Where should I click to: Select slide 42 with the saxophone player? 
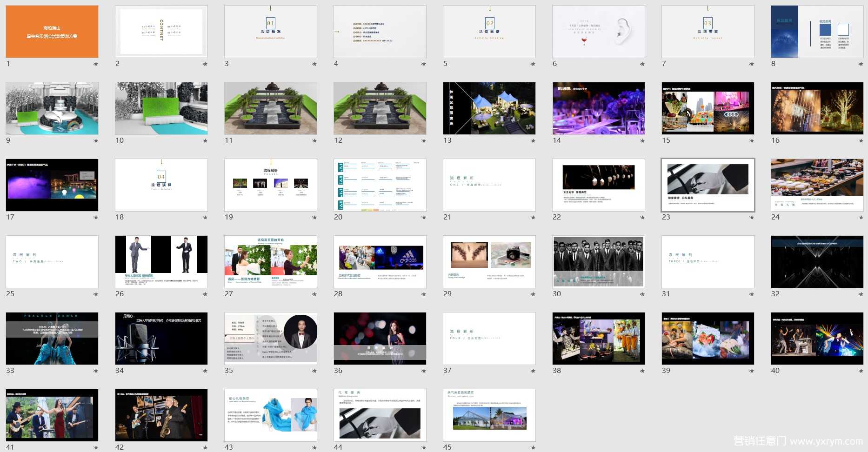[x=161, y=415]
